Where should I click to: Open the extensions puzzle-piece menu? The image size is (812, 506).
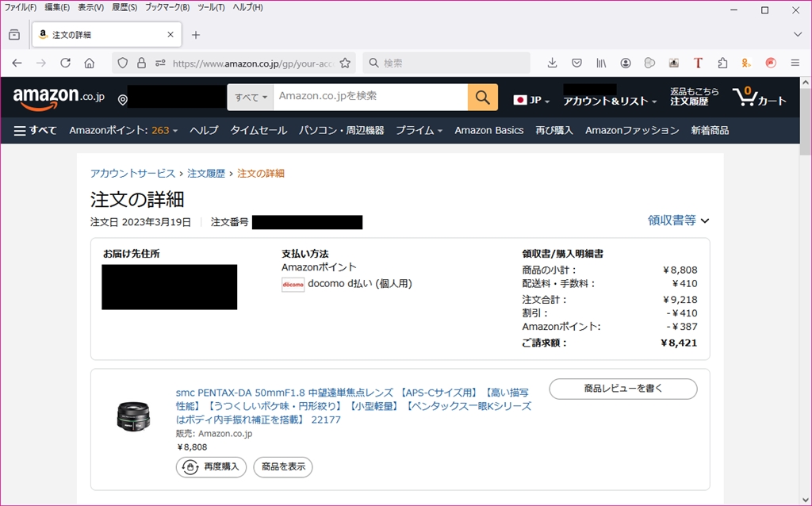pyautogui.click(x=722, y=63)
